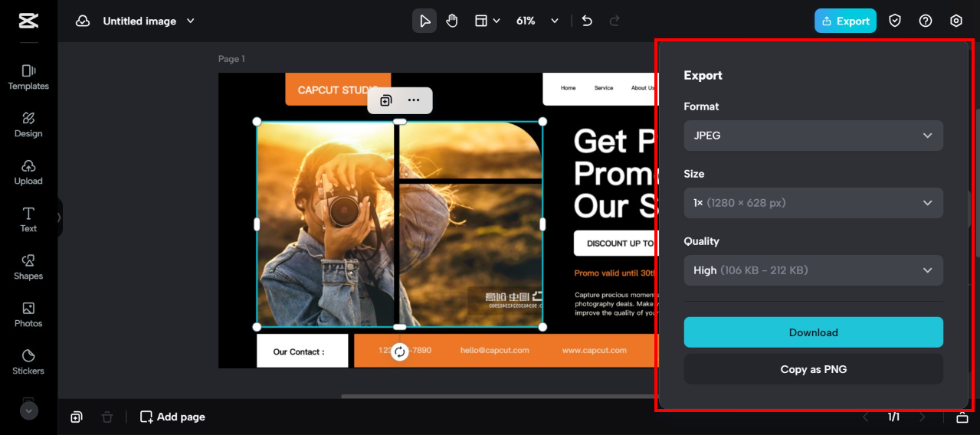This screenshot has height=435, width=980.
Task: Click the rotate handle below selected image
Action: [x=399, y=352]
